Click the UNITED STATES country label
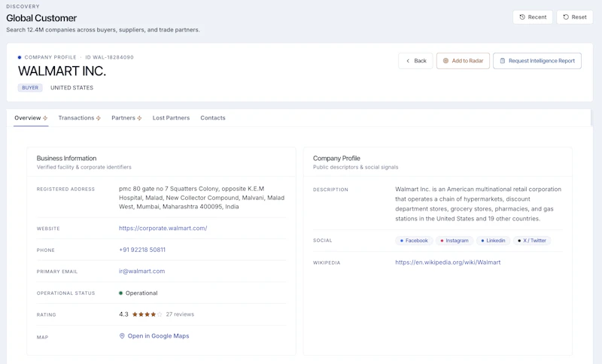The height and width of the screenshot is (364, 602). 71,88
